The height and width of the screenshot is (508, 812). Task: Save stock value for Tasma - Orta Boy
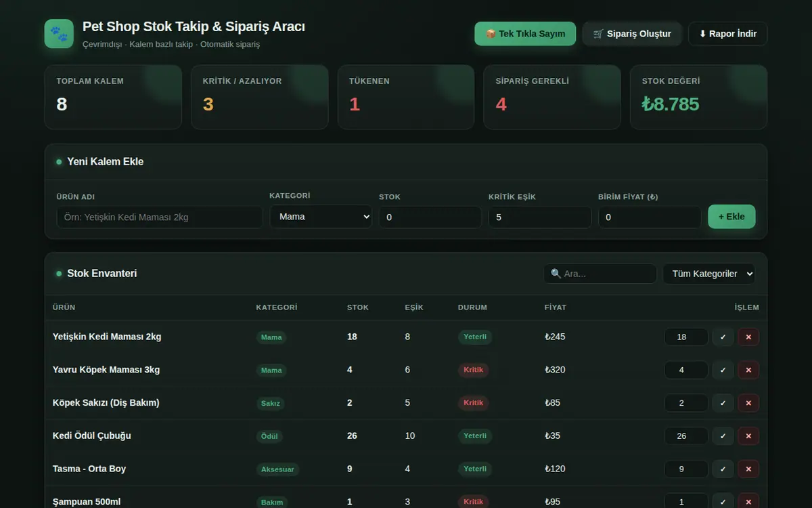click(723, 469)
